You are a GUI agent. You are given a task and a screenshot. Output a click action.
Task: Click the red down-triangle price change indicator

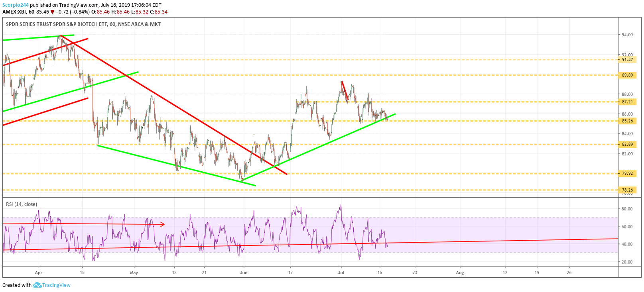52,12
